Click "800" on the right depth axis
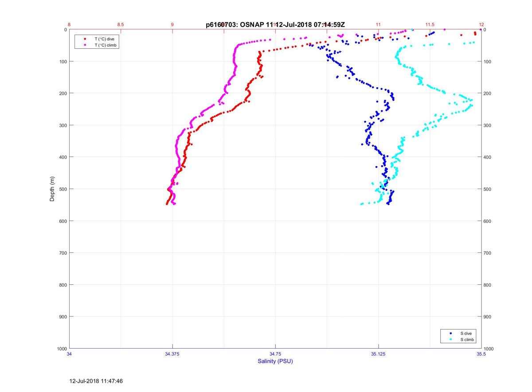 [488, 285]
